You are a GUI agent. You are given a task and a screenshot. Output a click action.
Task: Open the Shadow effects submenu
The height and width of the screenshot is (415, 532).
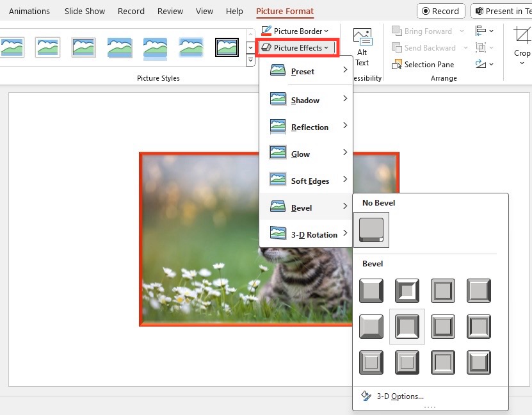306,99
